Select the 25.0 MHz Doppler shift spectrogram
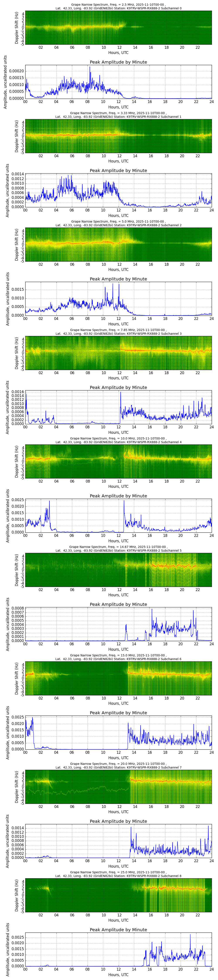Viewport: 218px width, 980px height. 119,895
